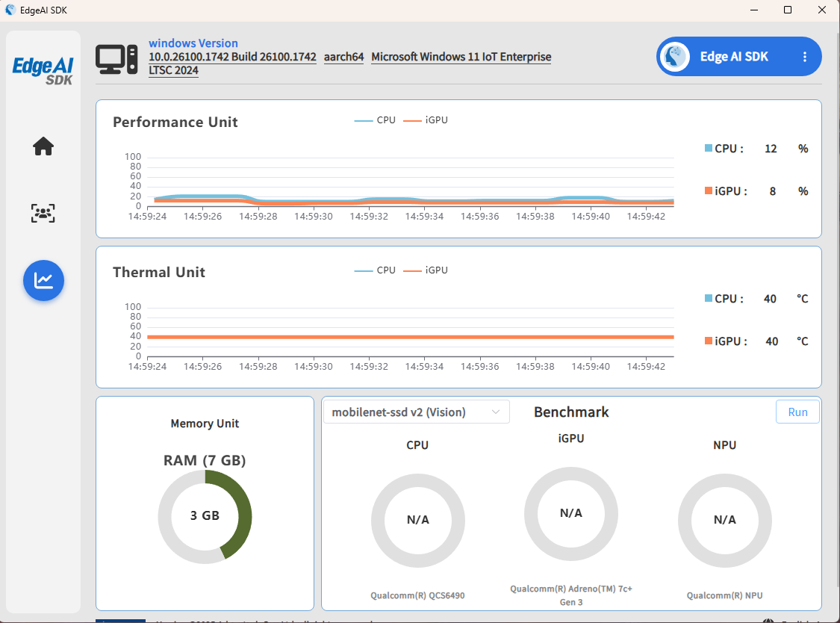Open the three-dot menu beside Edge AI SDK
The image size is (840, 623).
[804, 56]
